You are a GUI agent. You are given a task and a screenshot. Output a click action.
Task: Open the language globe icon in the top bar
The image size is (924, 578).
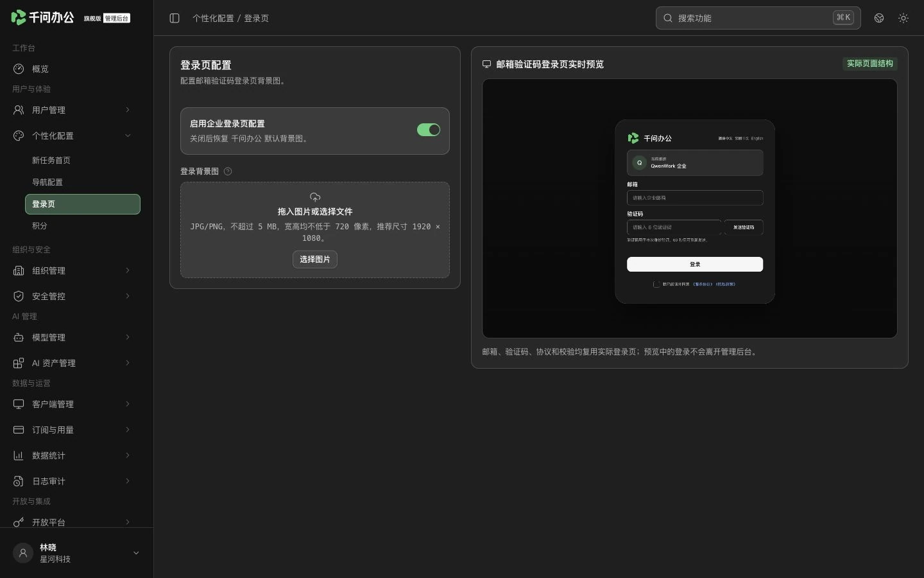879,18
